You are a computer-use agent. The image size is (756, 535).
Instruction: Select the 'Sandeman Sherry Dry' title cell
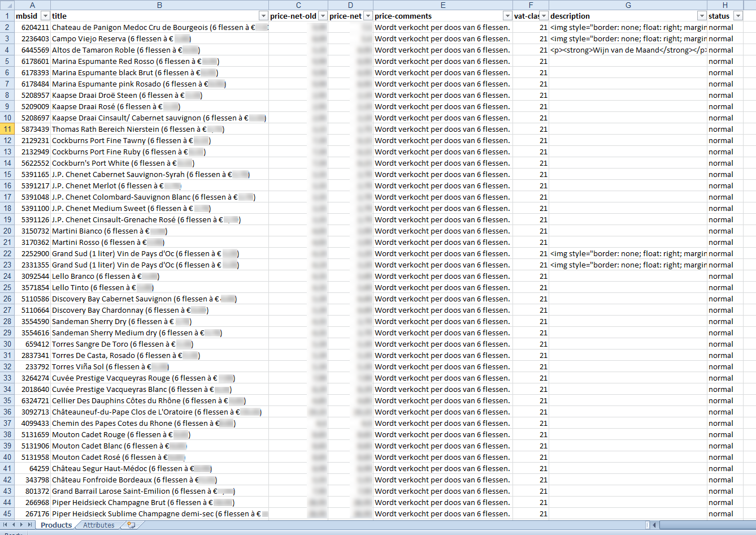[159, 321]
